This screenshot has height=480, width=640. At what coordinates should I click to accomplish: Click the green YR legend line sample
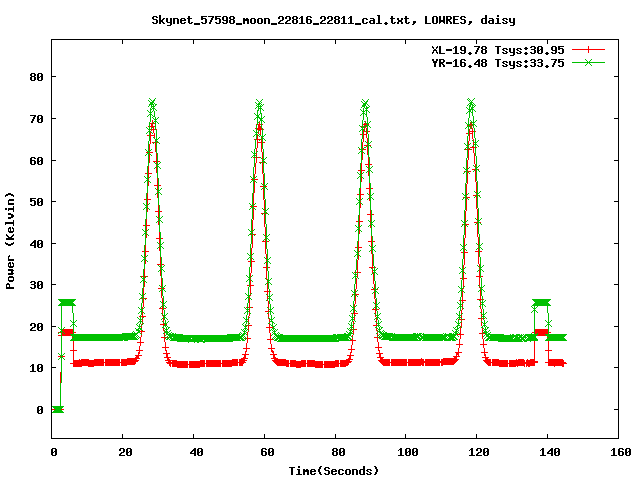pyautogui.click(x=588, y=62)
